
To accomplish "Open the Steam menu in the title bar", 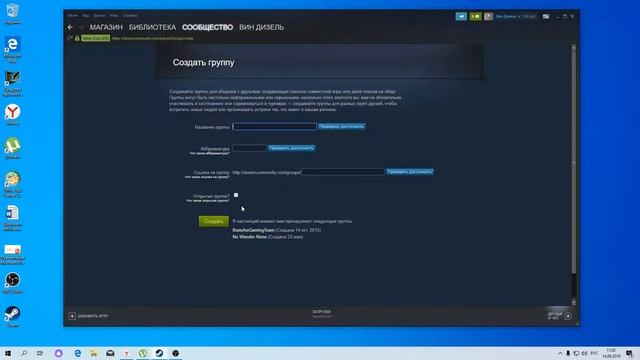I will click(x=73, y=16).
